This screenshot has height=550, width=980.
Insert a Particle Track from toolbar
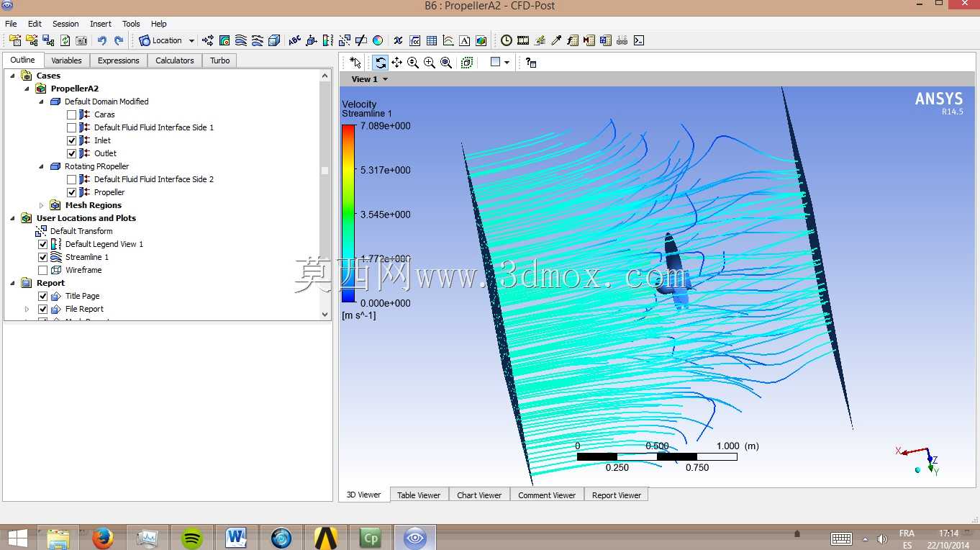coord(258,40)
